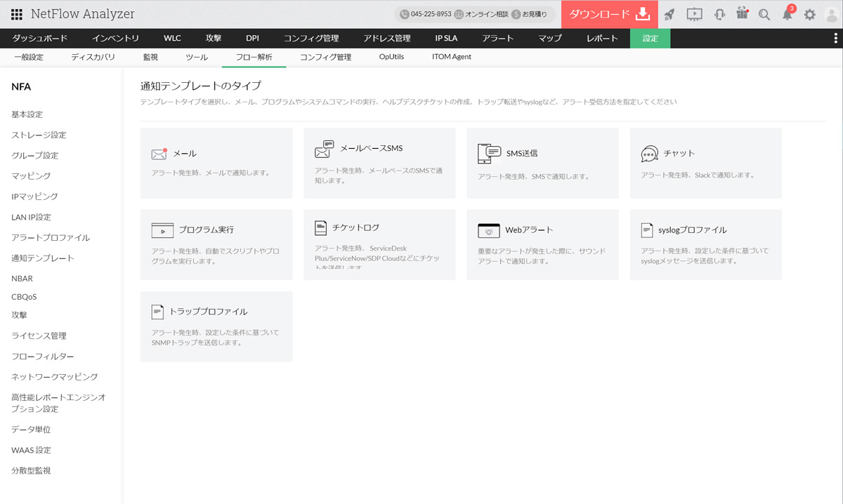Click the ダウンロード button
The image size is (843, 504).
[x=609, y=14]
